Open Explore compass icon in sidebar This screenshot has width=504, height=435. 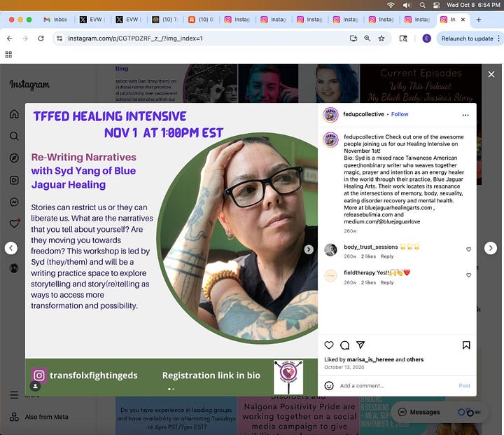tap(14, 158)
